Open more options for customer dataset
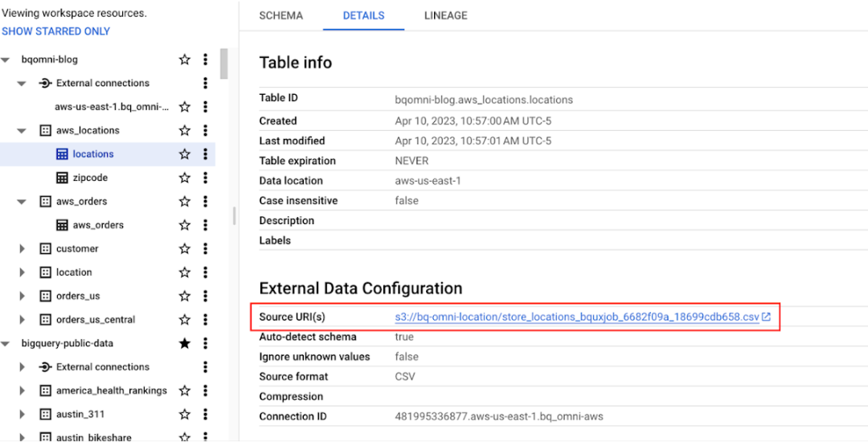Viewport: 868px width, 442px height. click(206, 249)
